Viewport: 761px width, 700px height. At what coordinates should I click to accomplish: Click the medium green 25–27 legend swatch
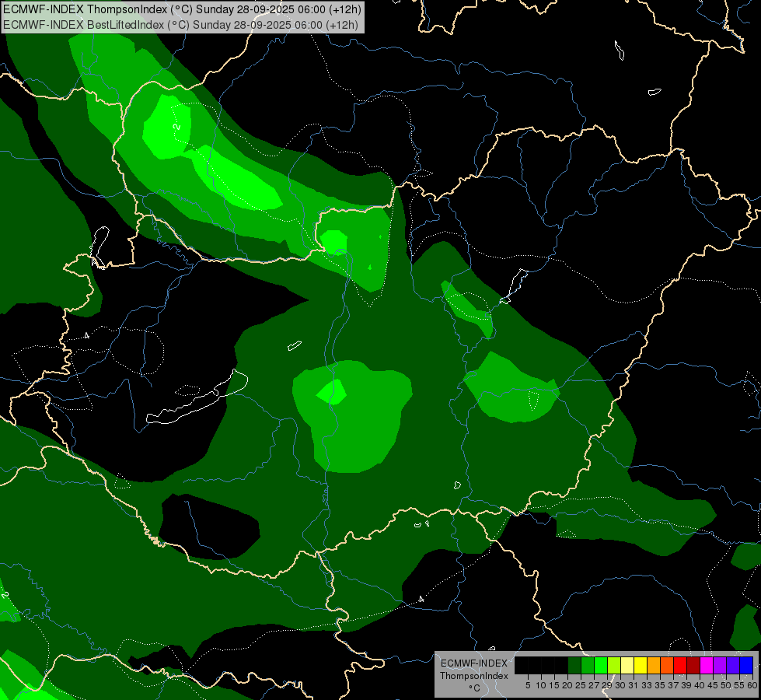588,665
